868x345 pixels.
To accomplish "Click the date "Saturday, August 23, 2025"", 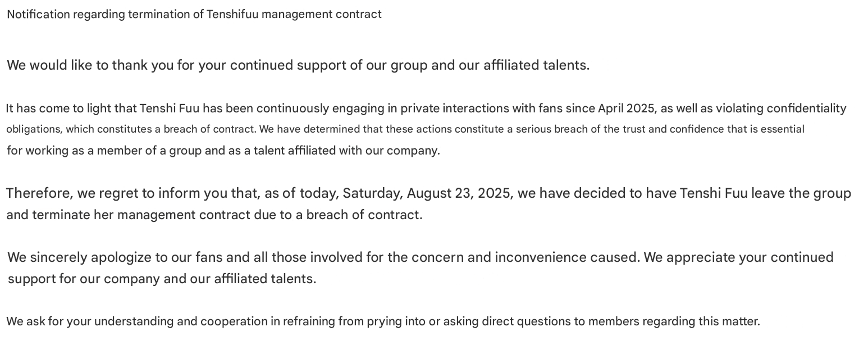I will pos(427,193).
